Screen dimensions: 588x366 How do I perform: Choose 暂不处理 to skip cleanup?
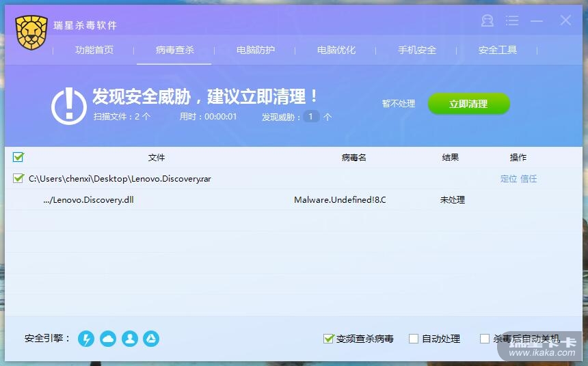(398, 104)
